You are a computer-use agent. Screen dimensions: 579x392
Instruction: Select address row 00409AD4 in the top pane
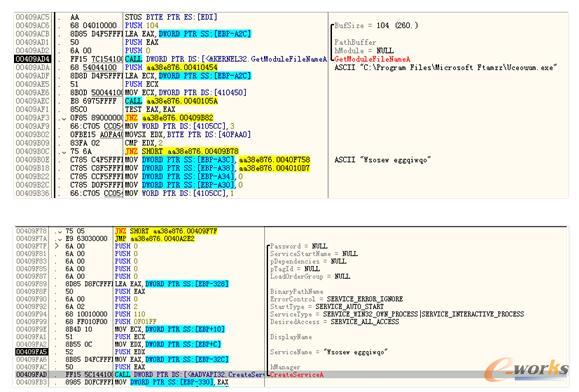[x=32, y=59]
